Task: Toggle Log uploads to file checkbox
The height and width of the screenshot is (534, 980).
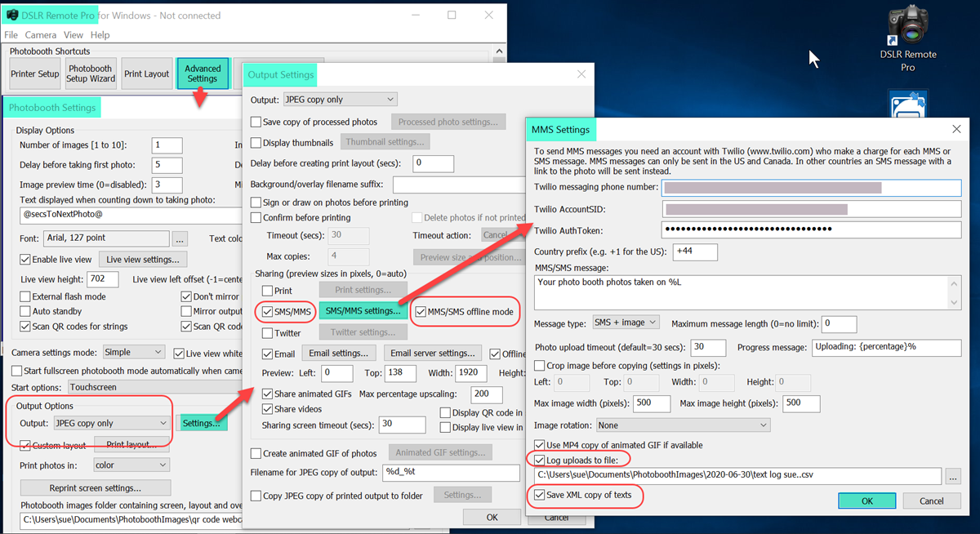Action: 540,460
